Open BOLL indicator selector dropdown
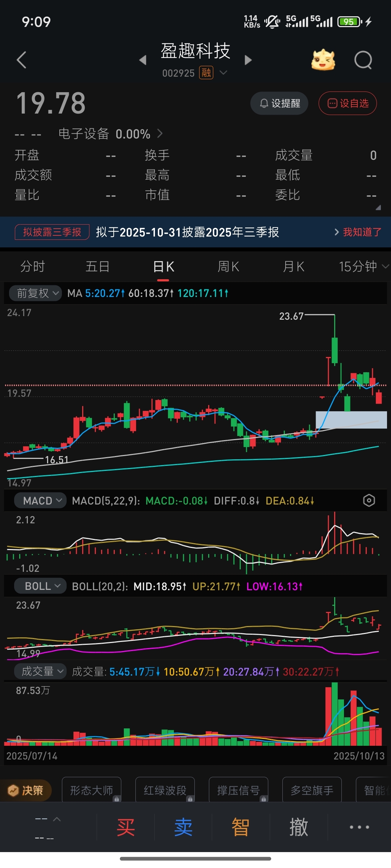This screenshot has height=868, width=391. (x=40, y=586)
